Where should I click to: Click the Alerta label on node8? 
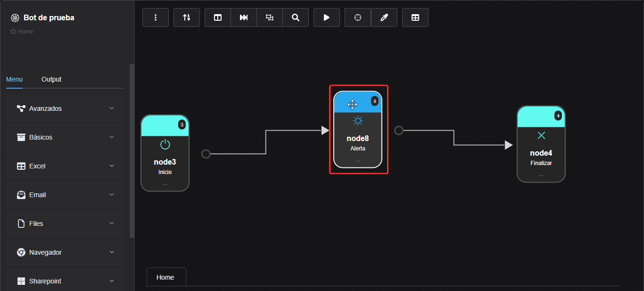(358, 149)
